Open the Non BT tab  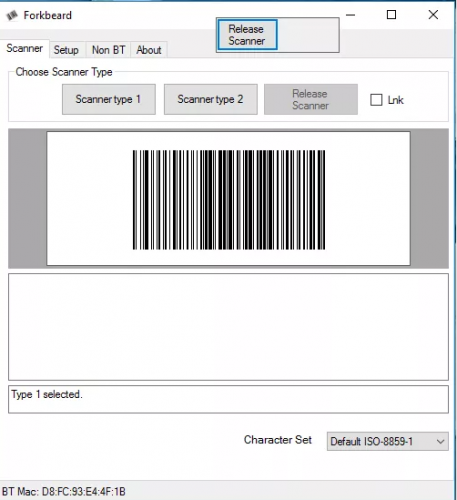click(x=108, y=50)
